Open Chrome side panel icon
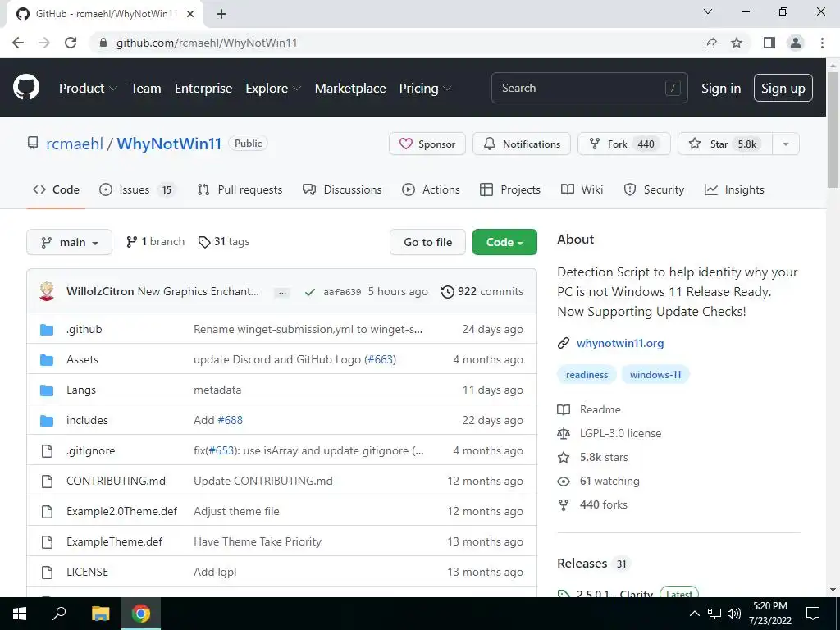Viewport: 840px width, 630px height. click(769, 43)
